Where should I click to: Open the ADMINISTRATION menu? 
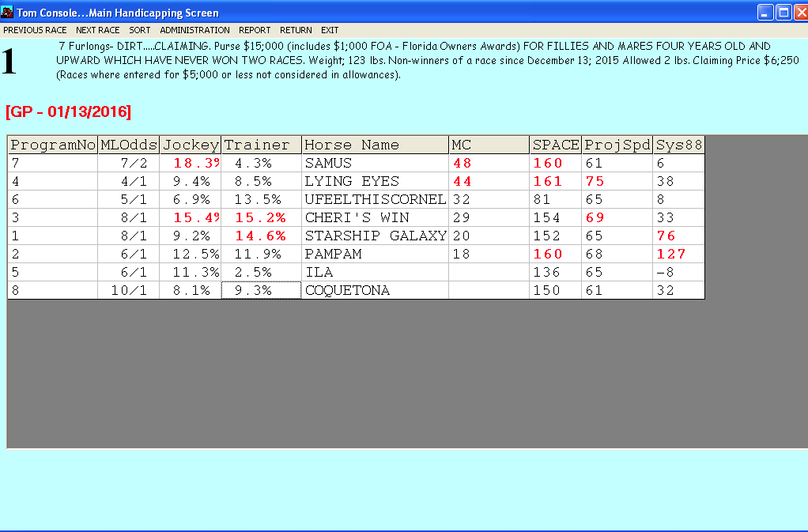click(194, 30)
